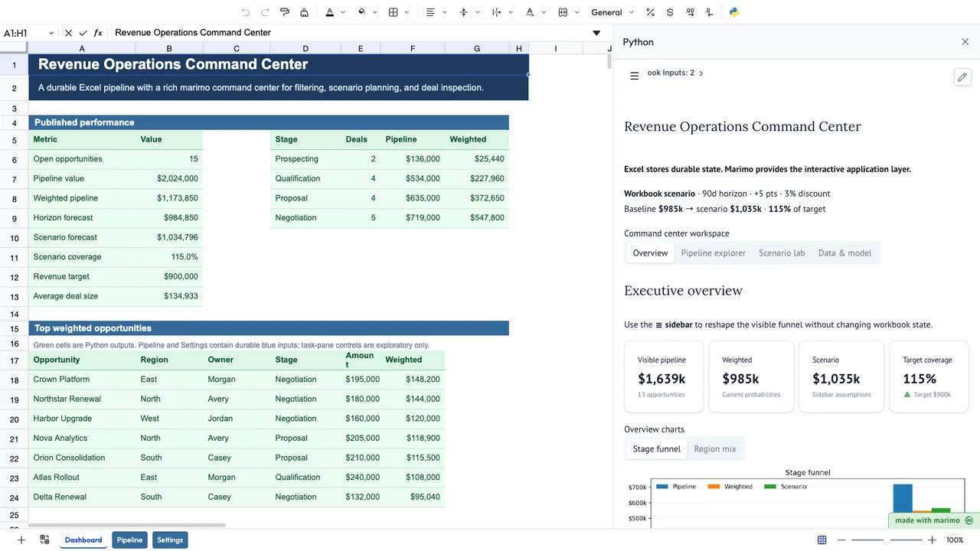Screen dimensions: 980x551
Task: Click the zoom out minus icon
Action: tap(841, 540)
